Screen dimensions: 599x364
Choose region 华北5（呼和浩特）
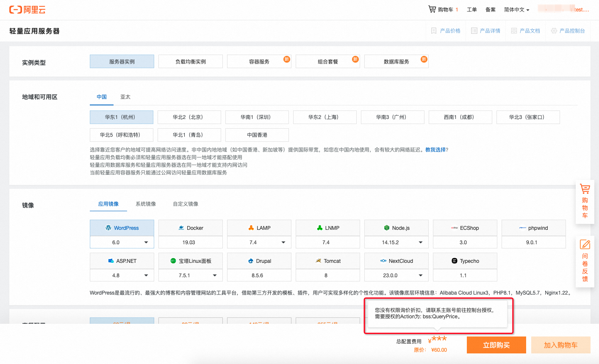pyautogui.click(x=122, y=135)
